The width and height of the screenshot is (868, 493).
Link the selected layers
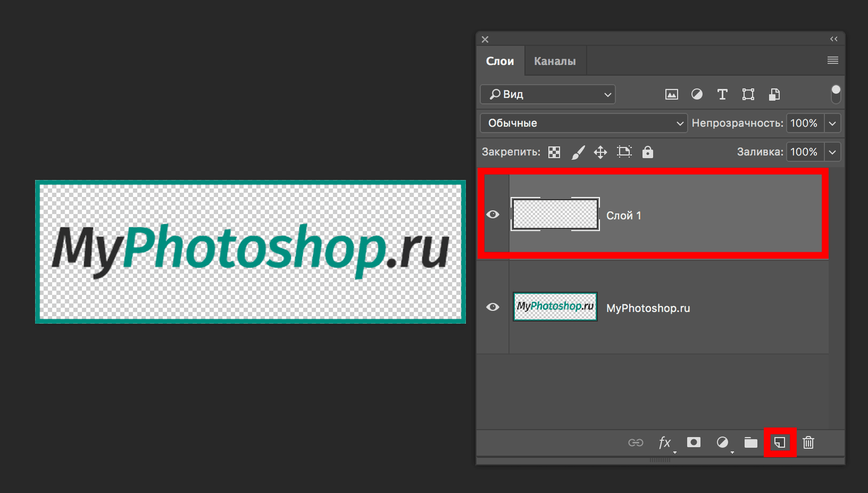coord(636,443)
